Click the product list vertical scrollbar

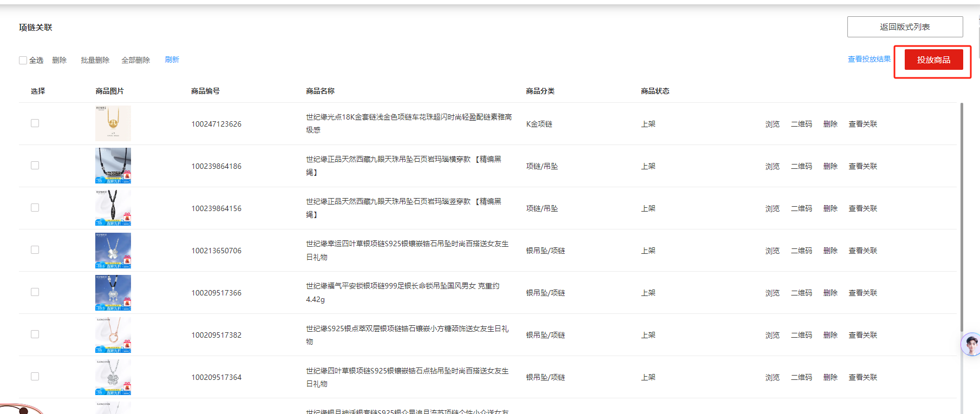[x=962, y=216]
